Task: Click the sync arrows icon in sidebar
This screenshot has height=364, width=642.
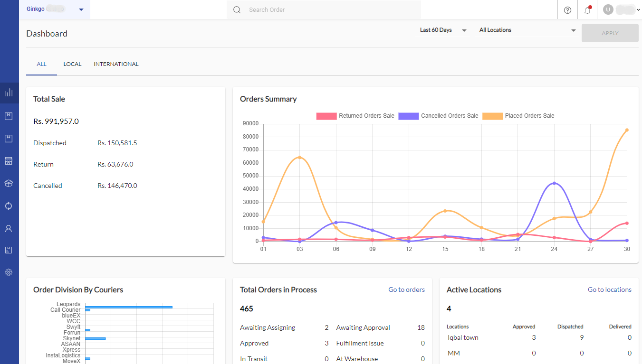Action: [x=9, y=206]
